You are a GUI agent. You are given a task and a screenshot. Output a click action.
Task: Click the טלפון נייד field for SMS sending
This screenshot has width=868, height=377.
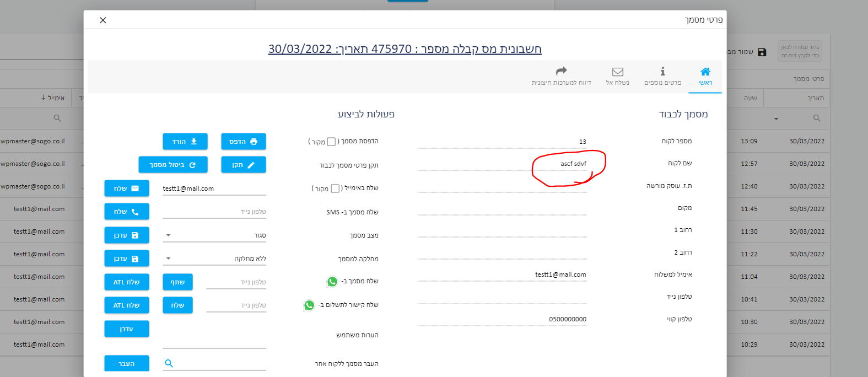click(x=214, y=212)
